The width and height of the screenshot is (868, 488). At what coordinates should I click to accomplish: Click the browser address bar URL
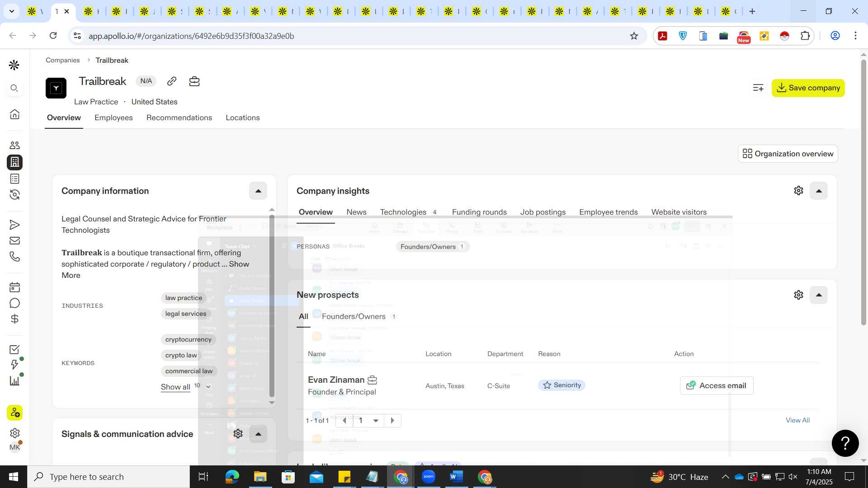click(191, 36)
